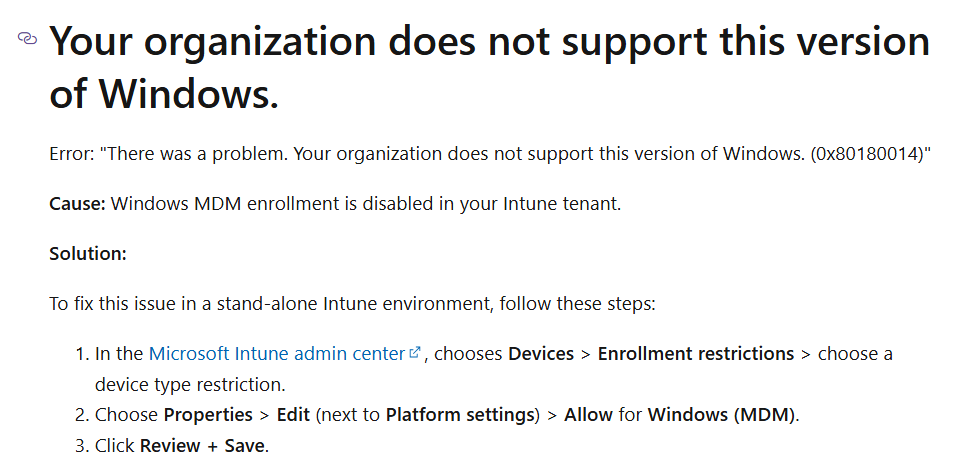Viewport: 955px width, 461px height.
Task: Open the Microsoft Intune admin center link
Action: tap(277, 354)
